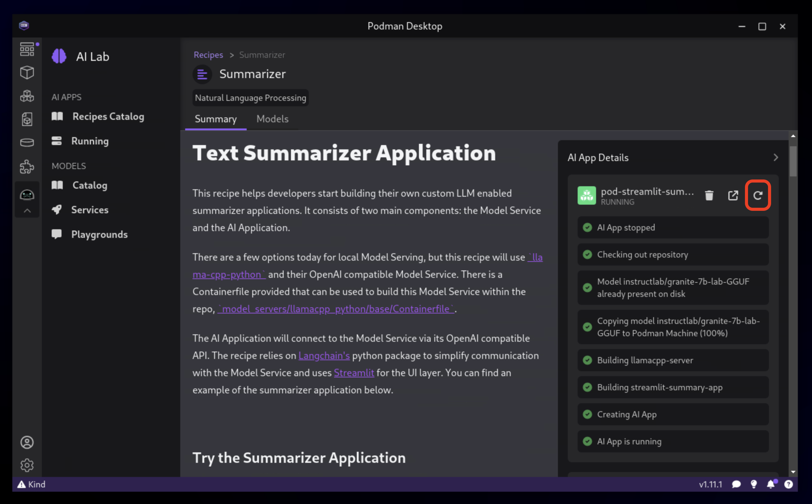Open Volumes view via cylinder icon

pyautogui.click(x=27, y=142)
